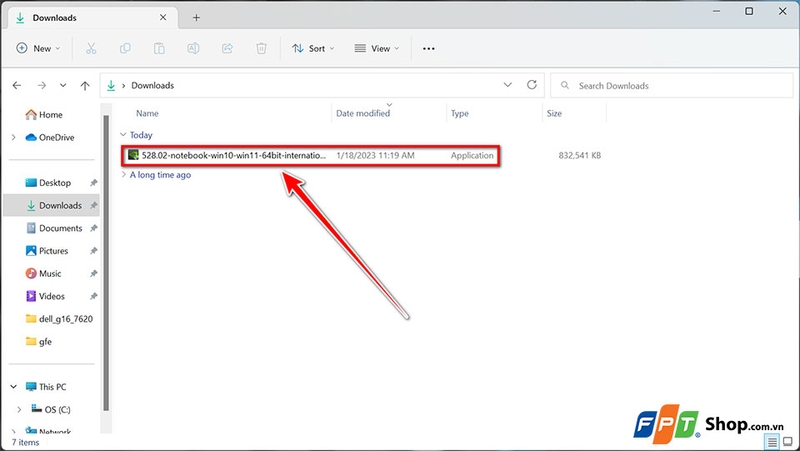
Task: Open Documents in quick access
Action: click(54, 228)
